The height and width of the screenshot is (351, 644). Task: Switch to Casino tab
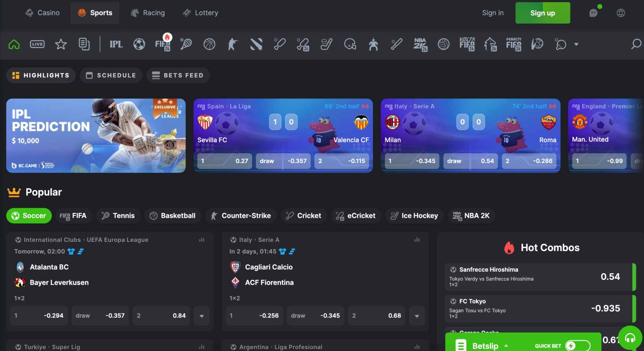coord(43,13)
